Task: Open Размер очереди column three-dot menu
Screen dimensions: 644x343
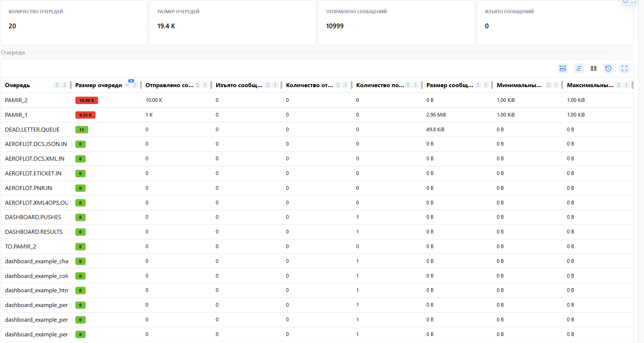Action: (x=135, y=85)
